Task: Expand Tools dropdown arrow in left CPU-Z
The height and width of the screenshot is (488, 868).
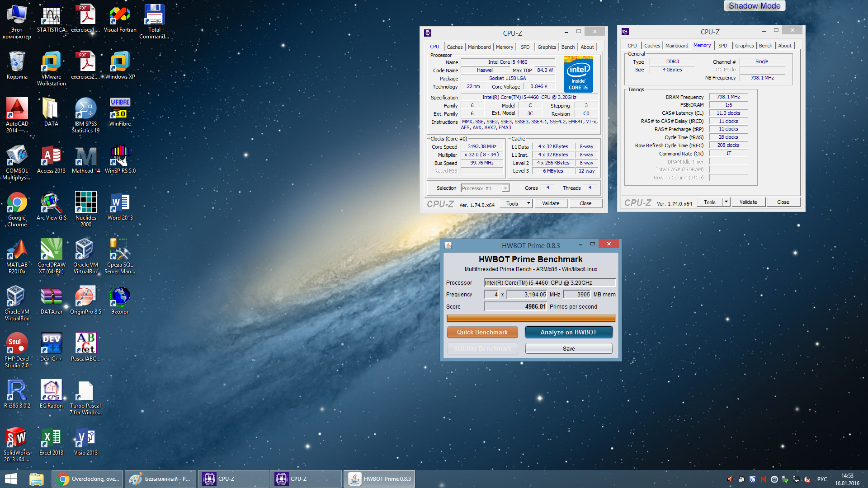Action: pos(528,203)
